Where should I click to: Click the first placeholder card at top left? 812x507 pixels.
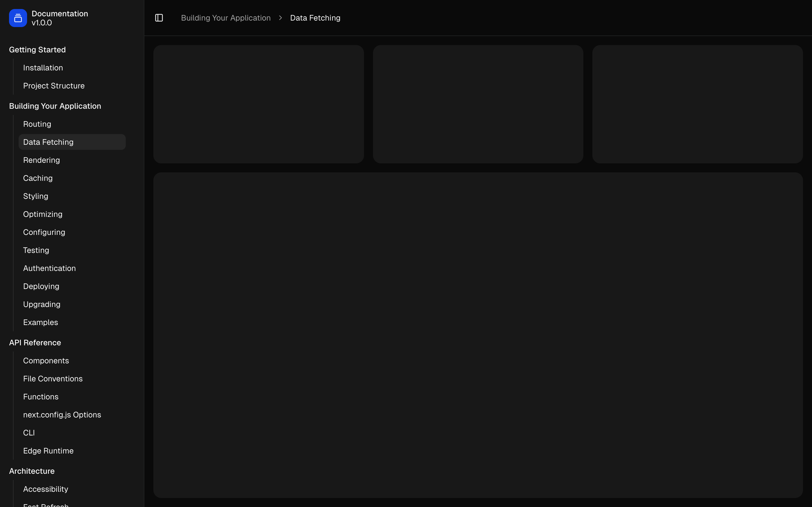coord(258,104)
